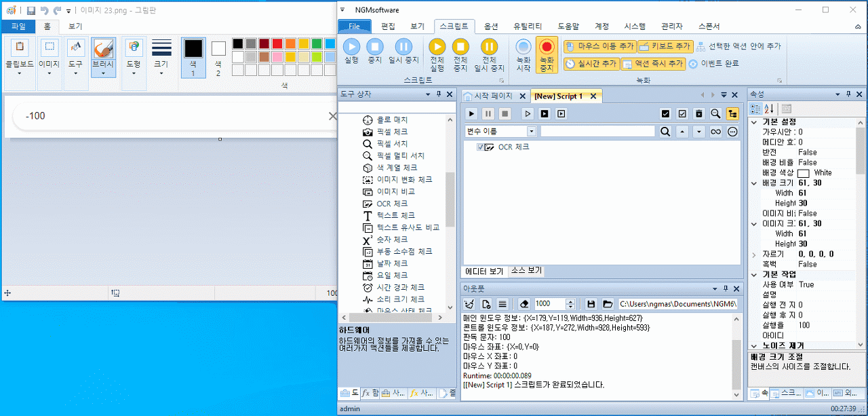868x416 pixels.
Task: Click 선택한 액션 안에 추가
Action: (x=738, y=46)
